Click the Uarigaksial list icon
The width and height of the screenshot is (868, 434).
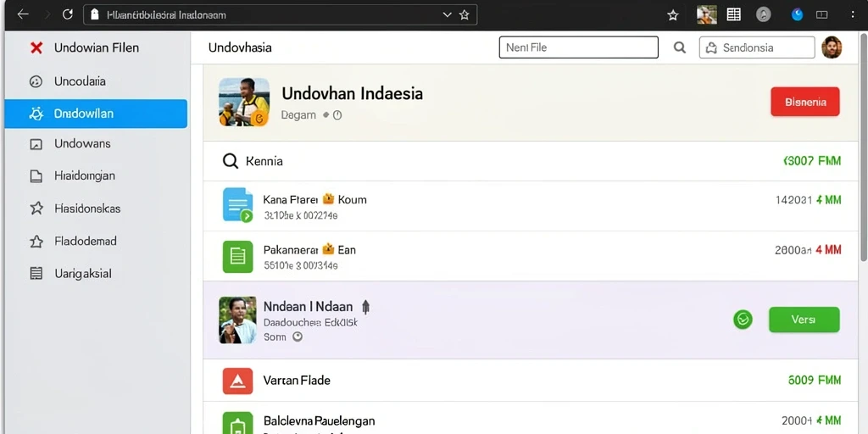pos(36,273)
